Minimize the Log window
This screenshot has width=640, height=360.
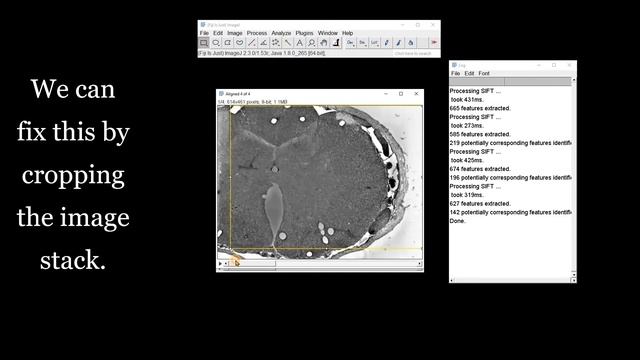539,65
